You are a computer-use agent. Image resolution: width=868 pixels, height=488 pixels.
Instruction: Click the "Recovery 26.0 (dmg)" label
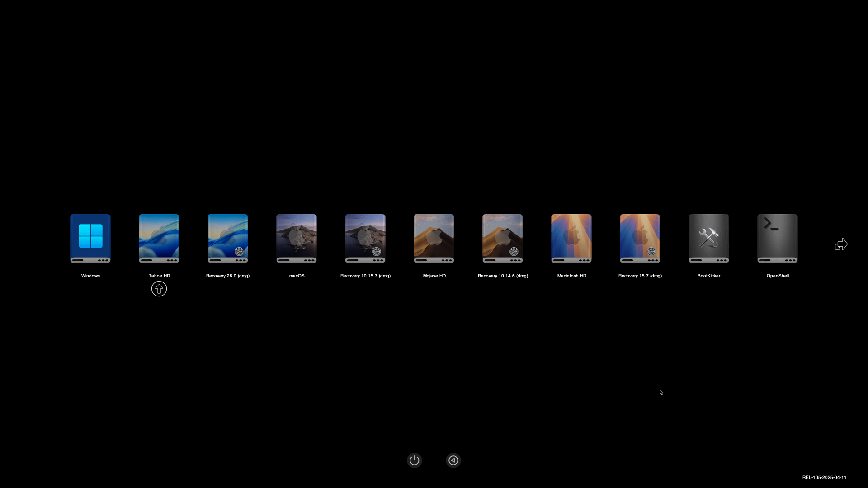228,276
